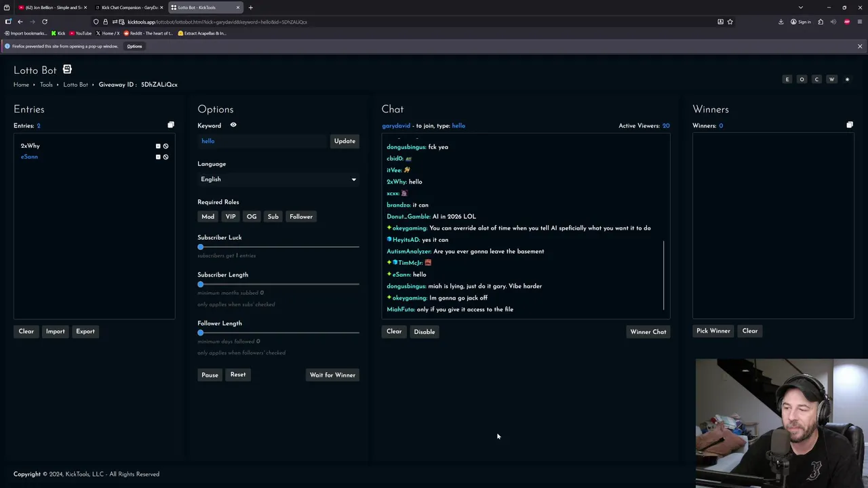The image size is (868, 488).
Task: Click the Winner Chat button
Action: tap(648, 332)
